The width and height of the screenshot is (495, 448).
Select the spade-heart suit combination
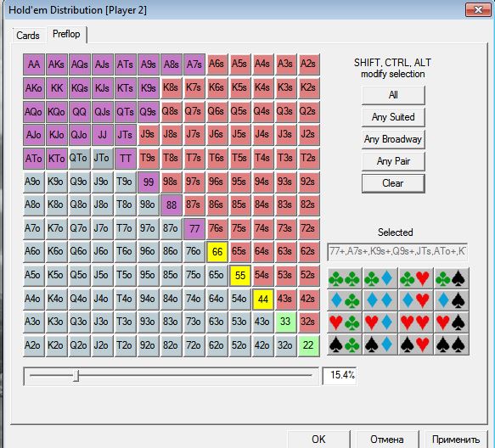(x=415, y=344)
